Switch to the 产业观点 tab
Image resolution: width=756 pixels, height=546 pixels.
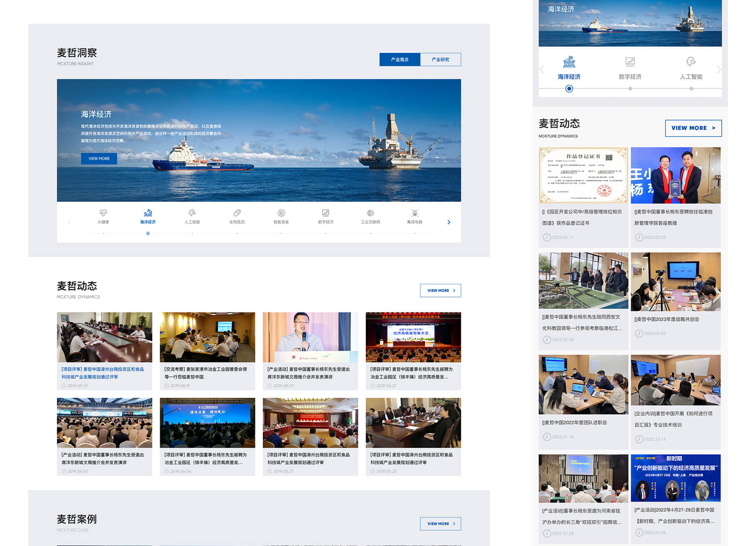[x=400, y=59]
